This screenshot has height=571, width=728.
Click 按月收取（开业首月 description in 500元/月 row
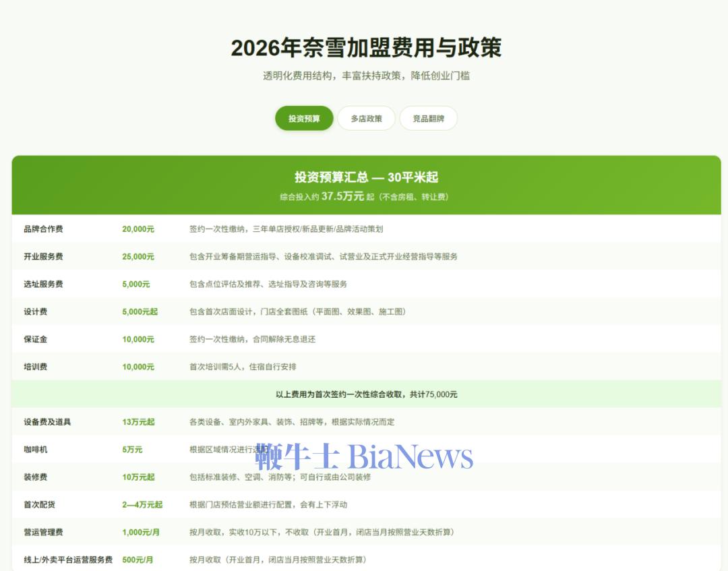[278, 560]
